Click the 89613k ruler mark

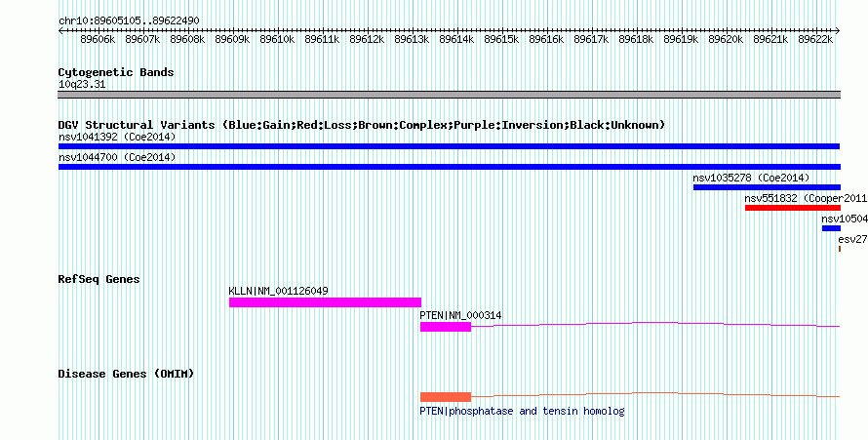(412, 39)
